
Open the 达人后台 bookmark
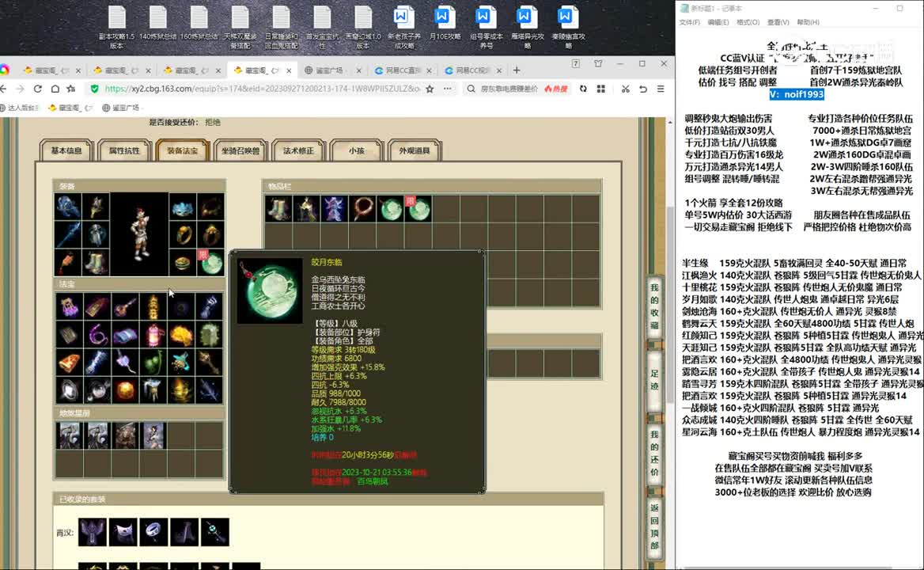point(20,108)
